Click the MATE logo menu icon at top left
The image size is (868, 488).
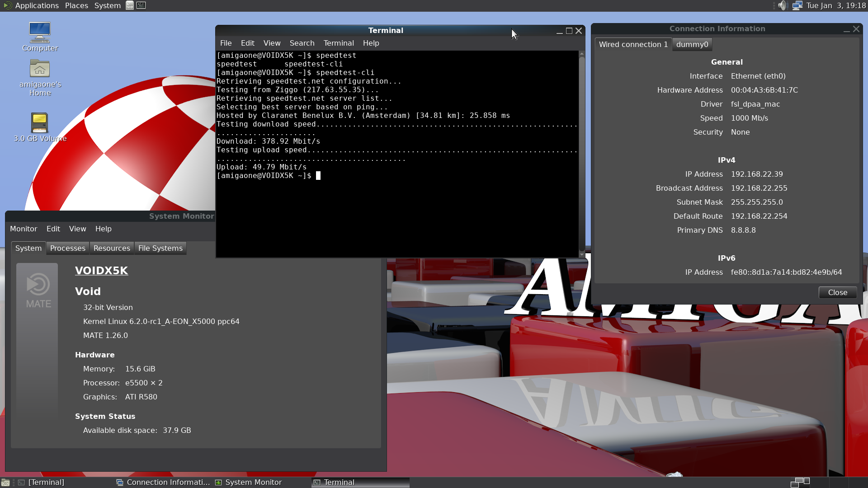coord(7,5)
